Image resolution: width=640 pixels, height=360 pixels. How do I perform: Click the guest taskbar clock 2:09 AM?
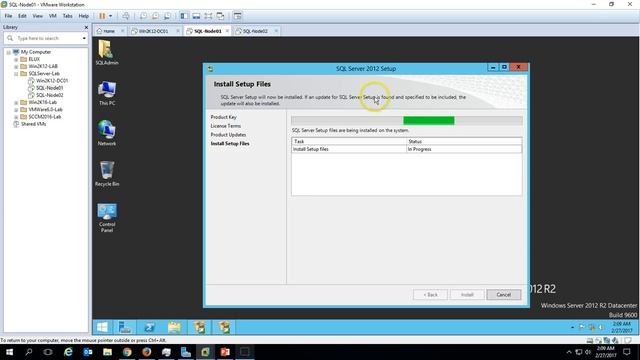tap(621, 327)
